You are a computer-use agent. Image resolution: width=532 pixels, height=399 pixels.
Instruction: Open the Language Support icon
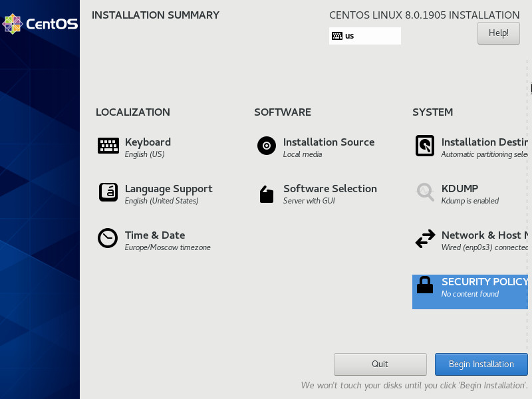point(108,192)
